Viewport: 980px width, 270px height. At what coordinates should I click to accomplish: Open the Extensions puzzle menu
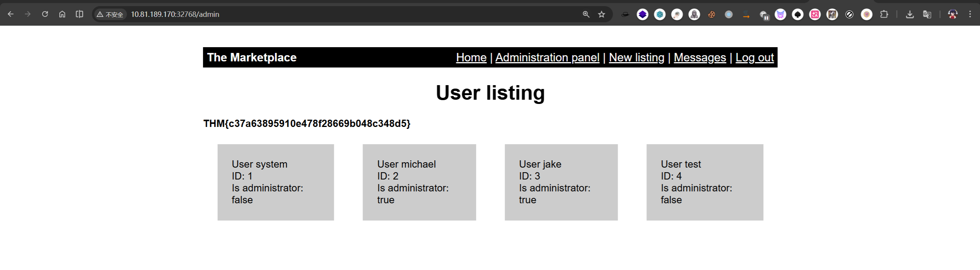pos(884,14)
